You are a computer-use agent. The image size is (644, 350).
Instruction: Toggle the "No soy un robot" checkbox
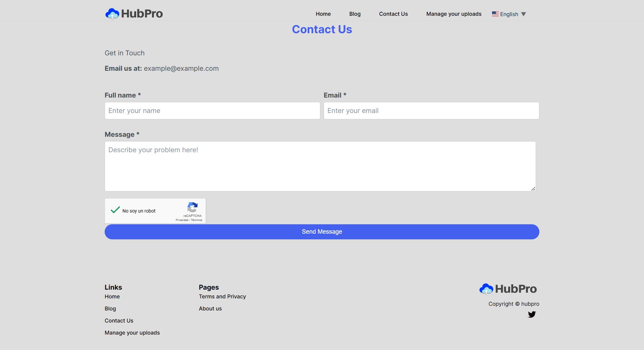(115, 210)
